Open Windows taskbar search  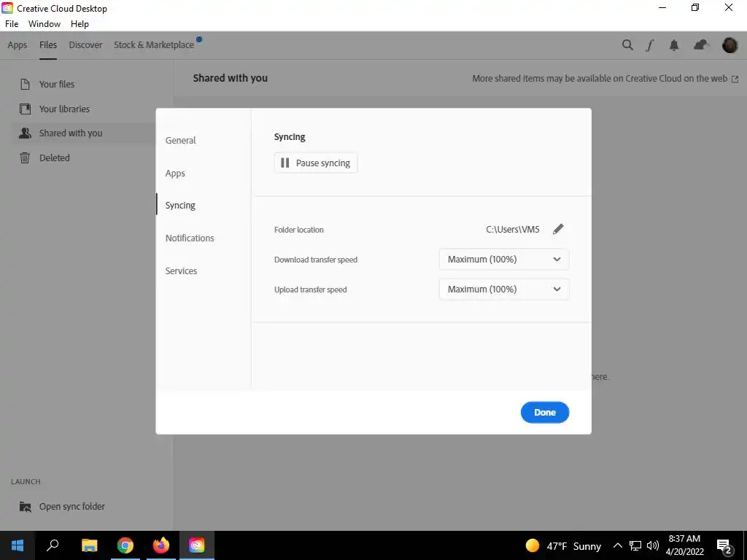[53, 545]
